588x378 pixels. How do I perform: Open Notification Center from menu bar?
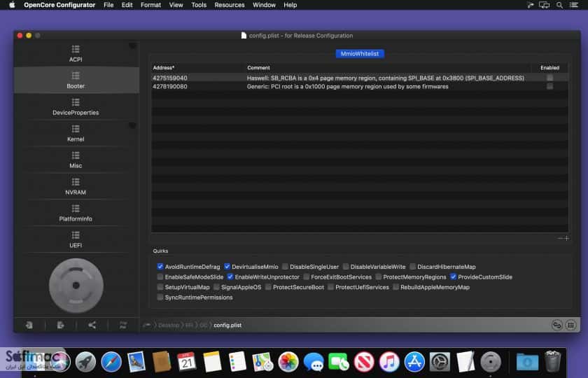[573, 5]
